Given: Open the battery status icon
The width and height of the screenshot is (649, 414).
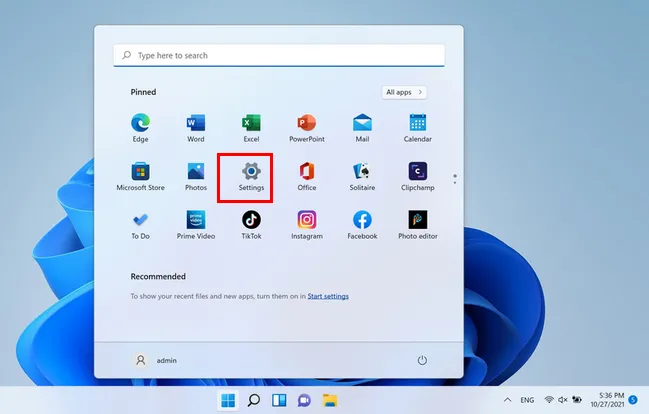Looking at the screenshot, I should tap(577, 400).
